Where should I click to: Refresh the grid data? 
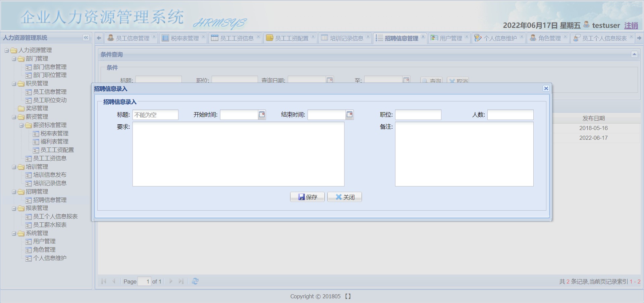195,281
